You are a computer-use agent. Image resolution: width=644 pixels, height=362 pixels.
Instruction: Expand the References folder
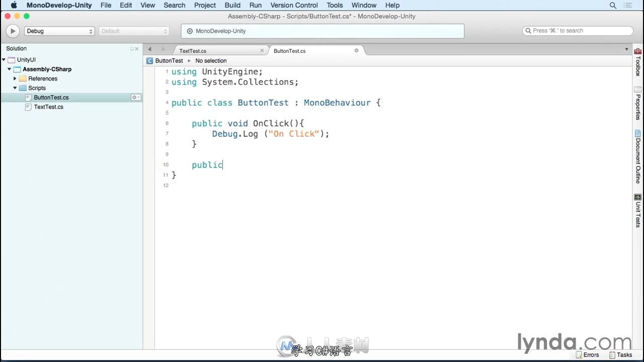(x=15, y=78)
